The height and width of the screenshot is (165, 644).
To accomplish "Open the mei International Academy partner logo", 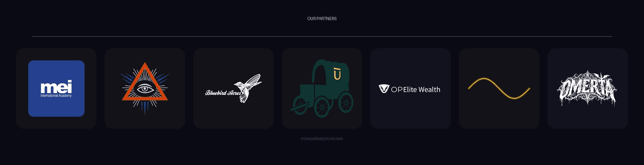I will tap(56, 89).
